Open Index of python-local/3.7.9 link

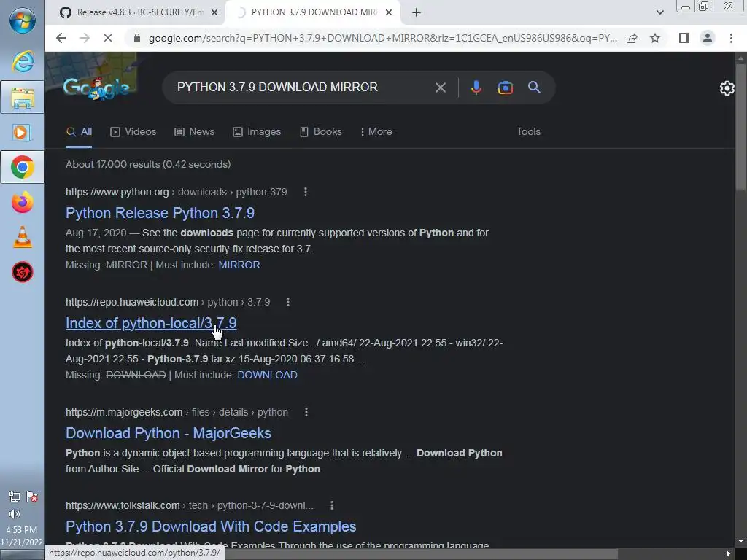(x=151, y=323)
